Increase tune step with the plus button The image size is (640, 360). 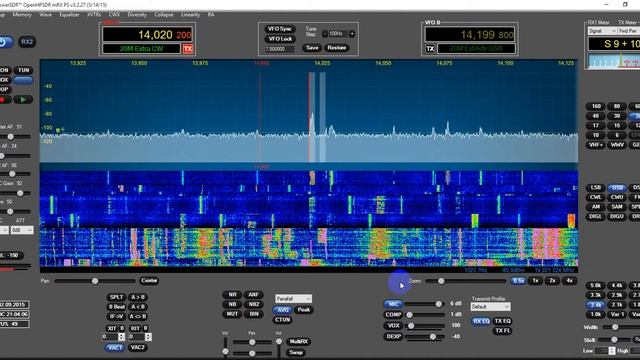click(x=351, y=33)
